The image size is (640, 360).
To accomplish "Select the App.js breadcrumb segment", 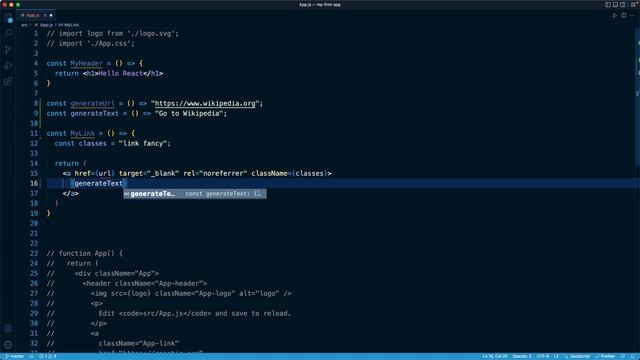I will click(x=44, y=25).
